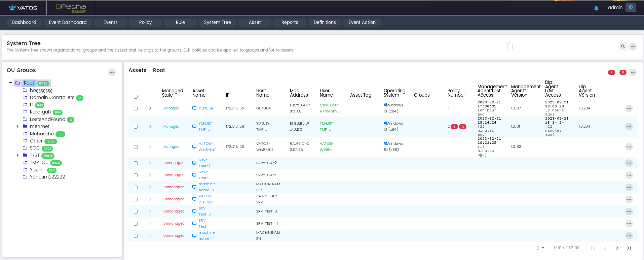Collapse the Root tree node
Screen dimensions: 644x260
(x=10, y=83)
